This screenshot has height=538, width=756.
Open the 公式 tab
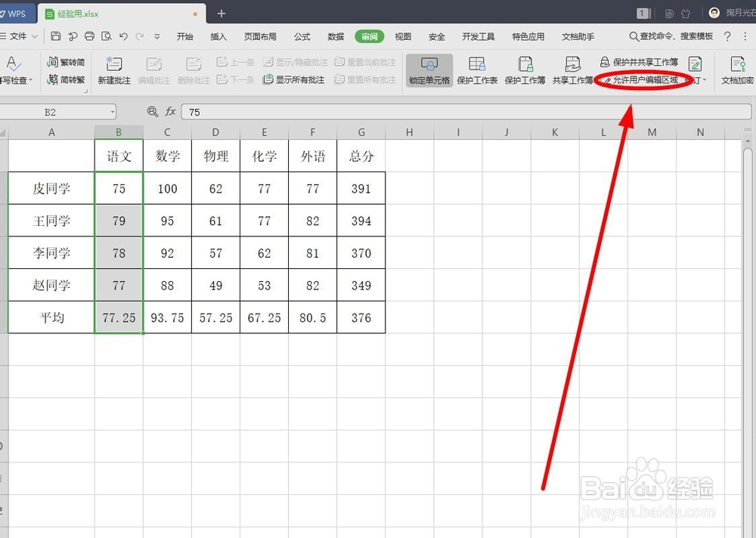tap(302, 36)
